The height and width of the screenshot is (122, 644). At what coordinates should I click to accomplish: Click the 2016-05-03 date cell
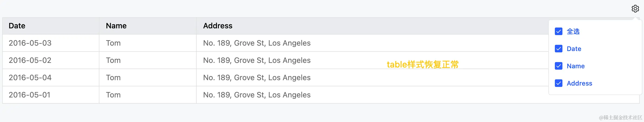(51, 43)
